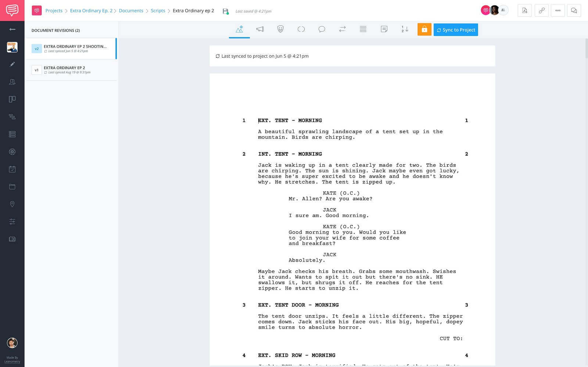Open the more options ellipsis menu
This screenshot has width=588, height=367.
point(558,11)
